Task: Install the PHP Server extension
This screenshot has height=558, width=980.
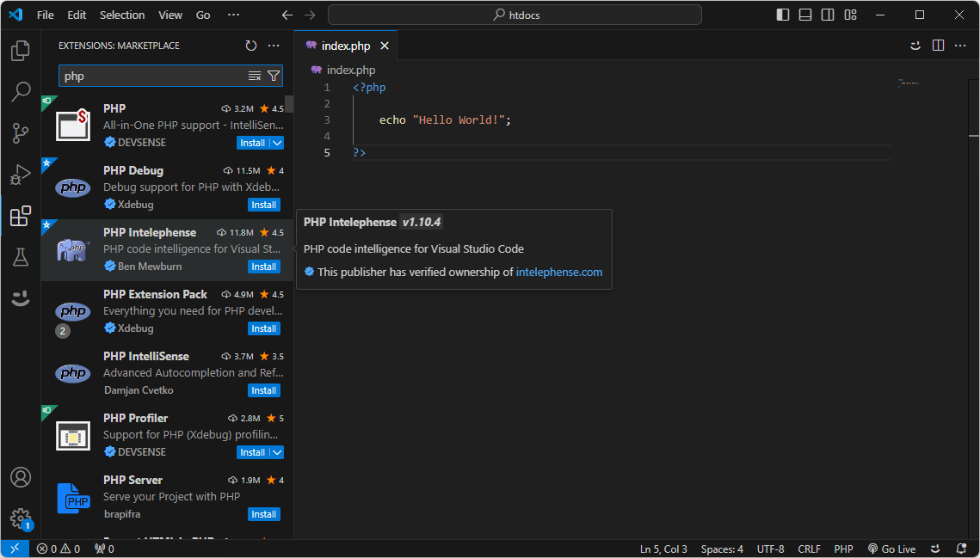Action: click(x=264, y=514)
